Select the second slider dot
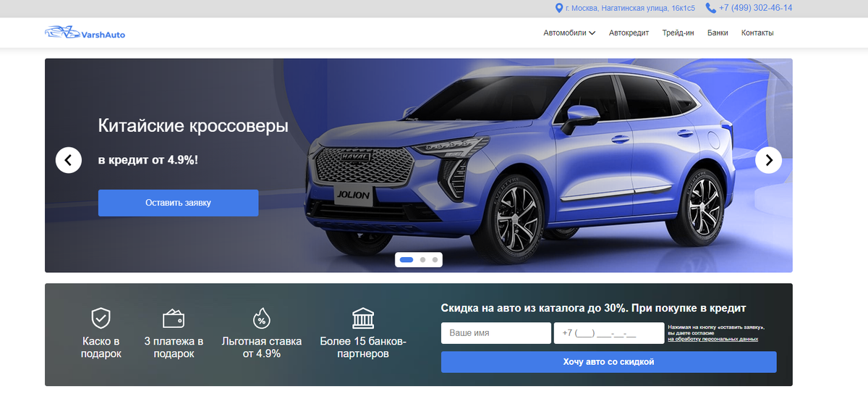 click(422, 259)
